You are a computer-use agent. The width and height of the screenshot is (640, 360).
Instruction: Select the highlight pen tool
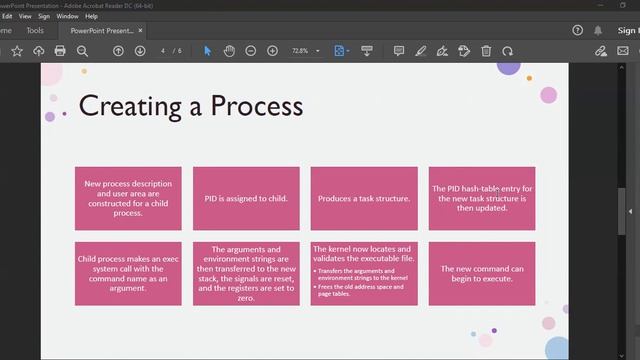[x=420, y=51]
